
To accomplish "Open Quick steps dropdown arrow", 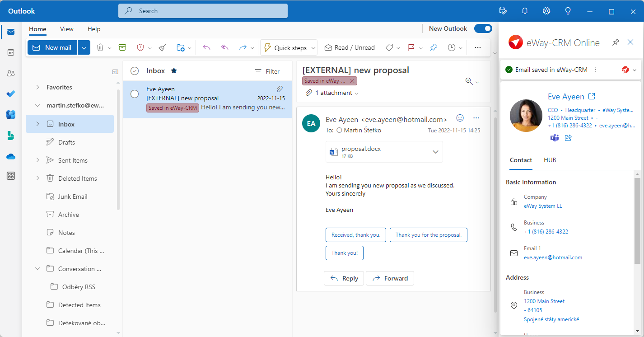I will point(313,47).
